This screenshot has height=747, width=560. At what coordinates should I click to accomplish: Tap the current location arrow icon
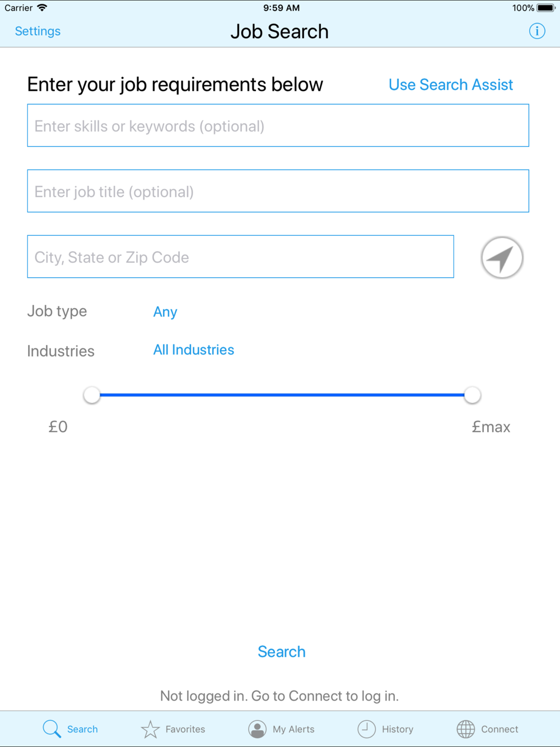[502, 258]
